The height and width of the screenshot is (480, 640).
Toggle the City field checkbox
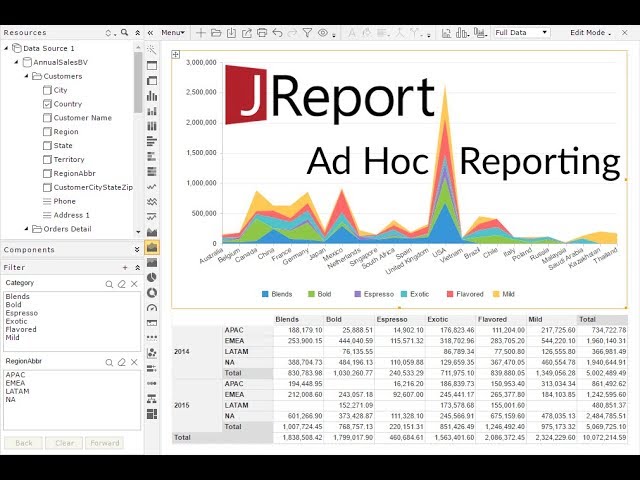coord(47,90)
